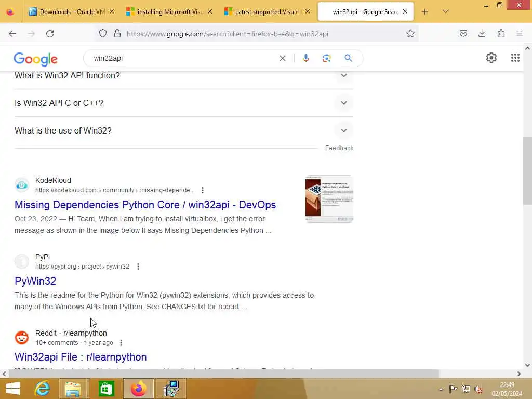Open the Firefox application hamburger menu
Image resolution: width=532 pixels, height=399 pixels.
tap(520, 34)
